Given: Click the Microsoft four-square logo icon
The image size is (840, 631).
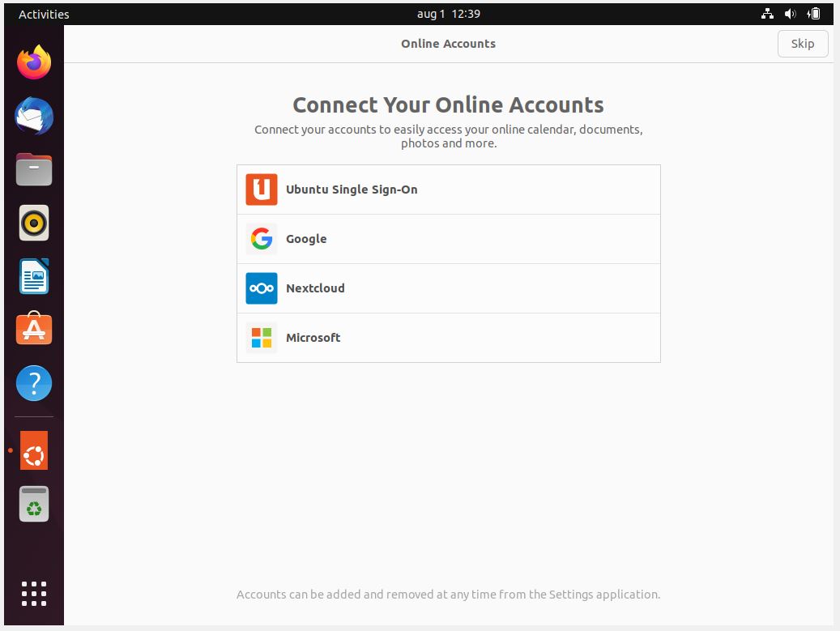Looking at the screenshot, I should pyautogui.click(x=262, y=338).
